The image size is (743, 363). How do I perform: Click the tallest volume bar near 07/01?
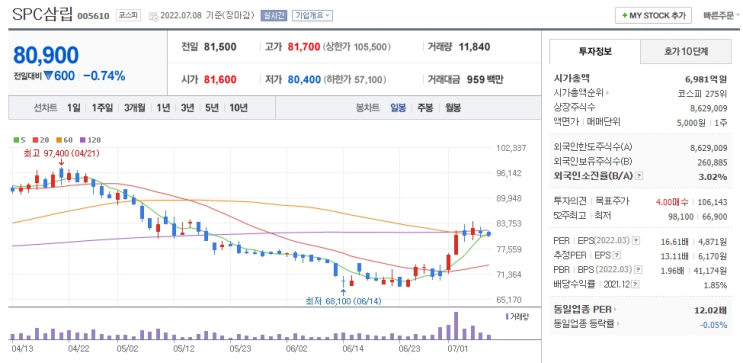[x=456, y=326]
